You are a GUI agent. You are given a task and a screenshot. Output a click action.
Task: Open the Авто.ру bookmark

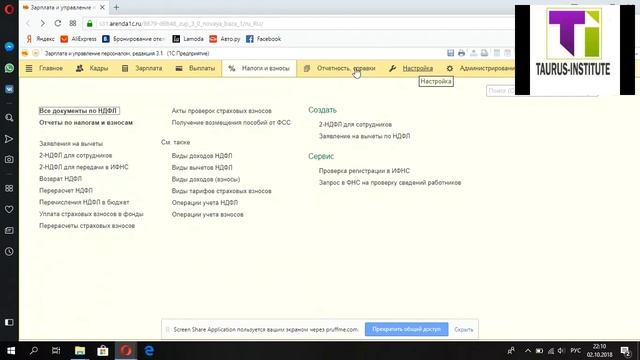(225, 39)
